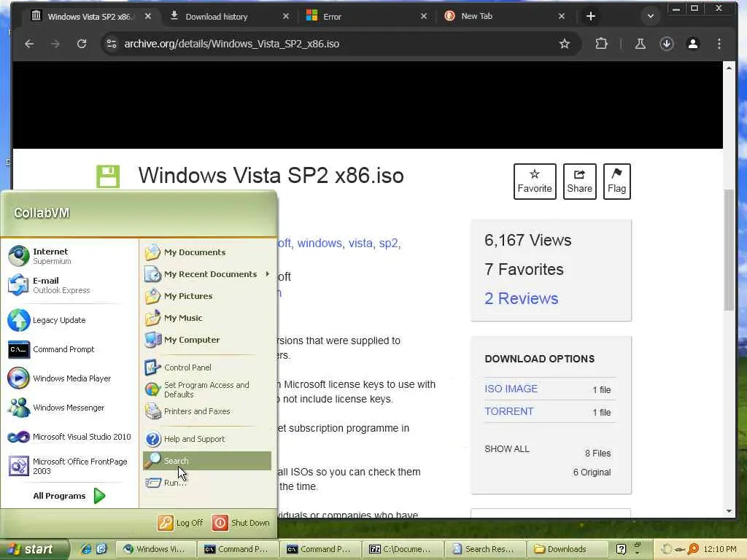
Task: Open My Music from Start menu
Action: click(x=206, y=318)
